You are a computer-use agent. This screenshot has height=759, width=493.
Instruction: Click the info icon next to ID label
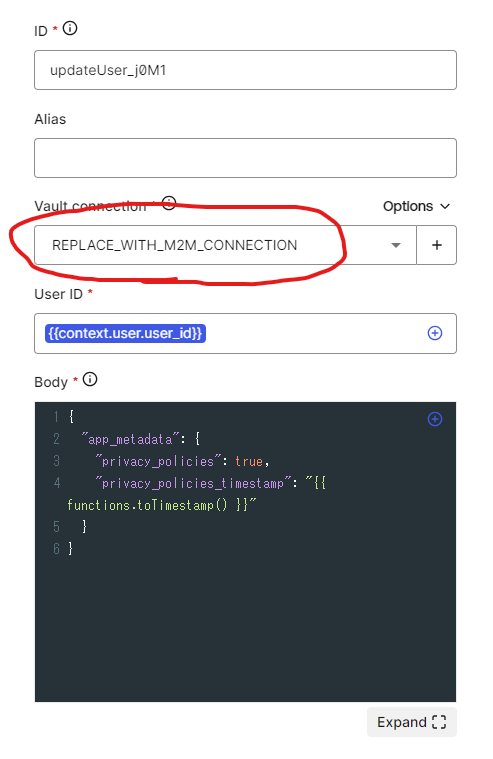70,29
